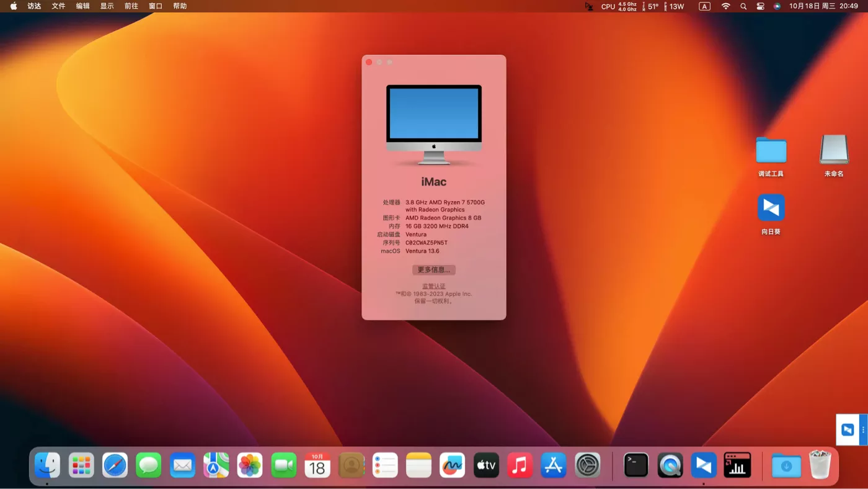This screenshot has width=868, height=489.
Task: Open the Apple menu
Action: pyautogui.click(x=13, y=6)
